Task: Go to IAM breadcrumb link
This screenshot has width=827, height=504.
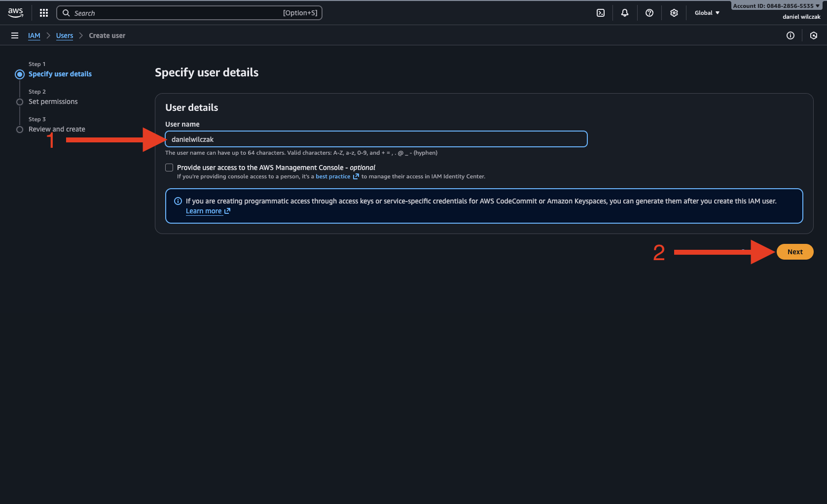Action: pyautogui.click(x=34, y=35)
